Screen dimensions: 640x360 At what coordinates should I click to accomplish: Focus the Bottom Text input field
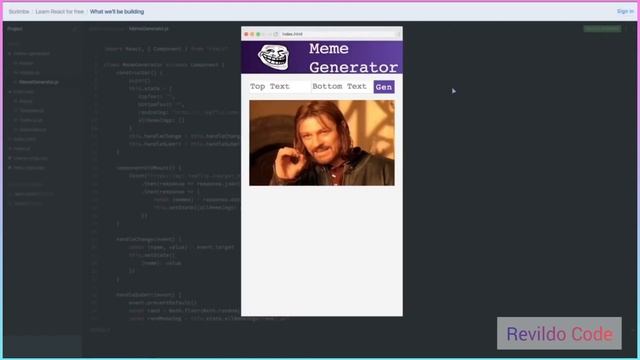click(x=341, y=87)
